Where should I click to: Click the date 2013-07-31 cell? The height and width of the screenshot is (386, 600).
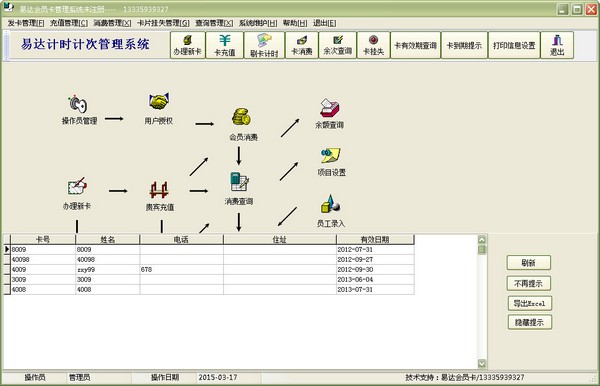pos(375,289)
